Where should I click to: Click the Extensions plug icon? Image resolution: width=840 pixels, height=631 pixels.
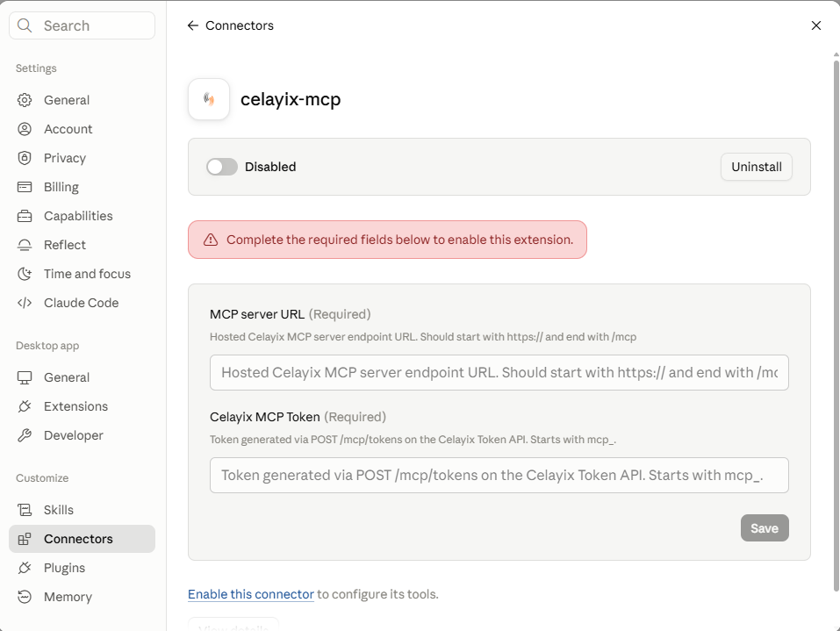click(x=25, y=406)
